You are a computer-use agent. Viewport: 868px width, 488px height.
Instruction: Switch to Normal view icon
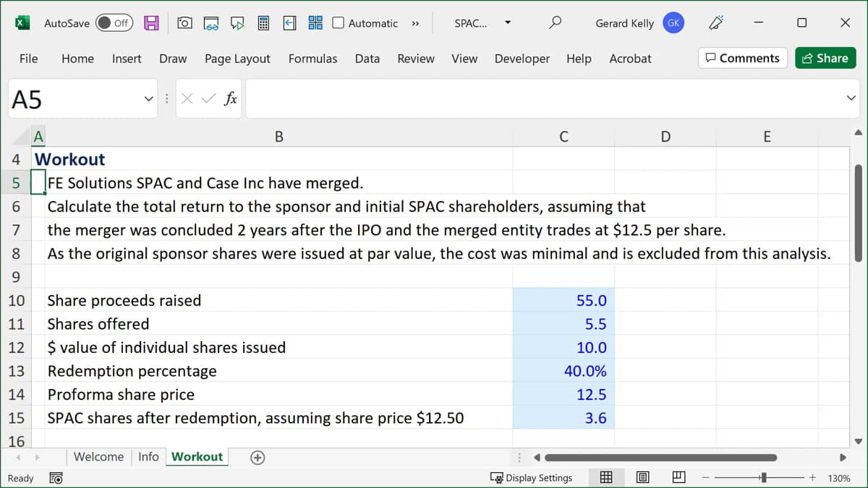607,478
